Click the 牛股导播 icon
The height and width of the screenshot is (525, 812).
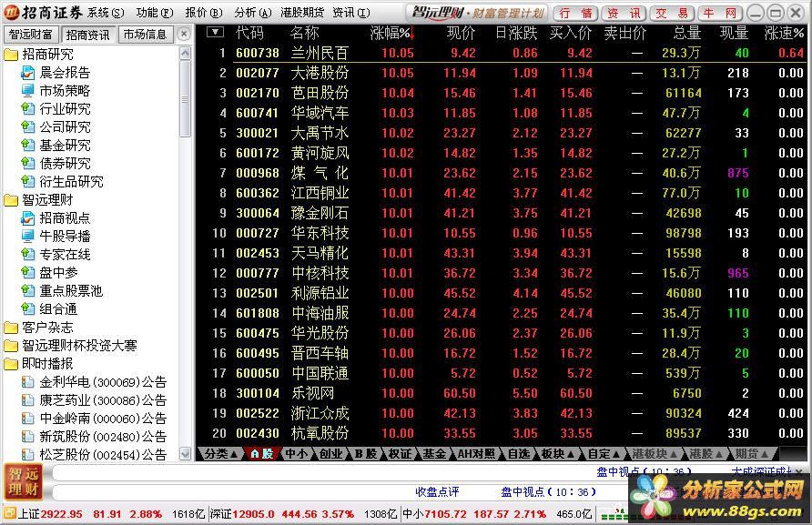[27, 236]
